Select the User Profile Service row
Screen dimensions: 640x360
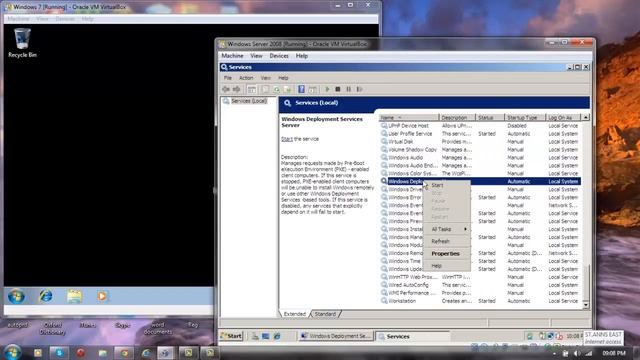[480, 134]
